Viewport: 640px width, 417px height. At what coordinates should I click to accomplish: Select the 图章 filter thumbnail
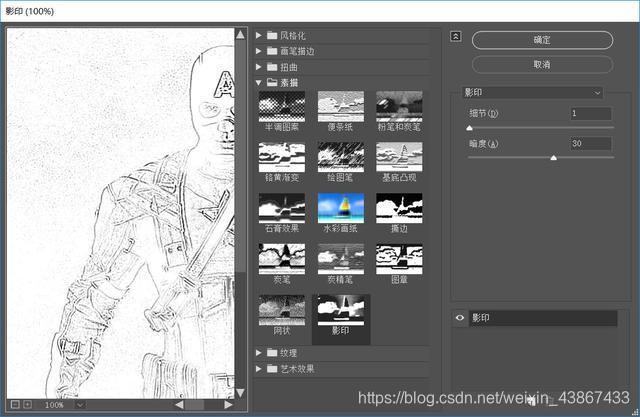click(x=399, y=260)
